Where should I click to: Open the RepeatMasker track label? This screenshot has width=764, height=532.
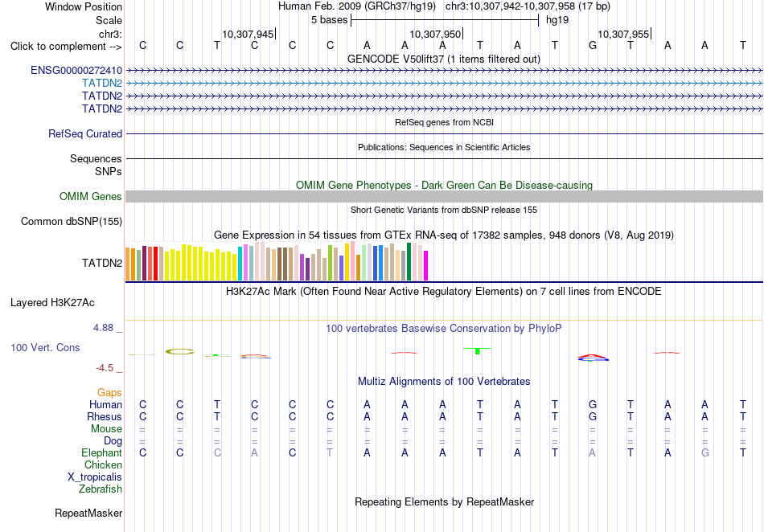(x=88, y=514)
